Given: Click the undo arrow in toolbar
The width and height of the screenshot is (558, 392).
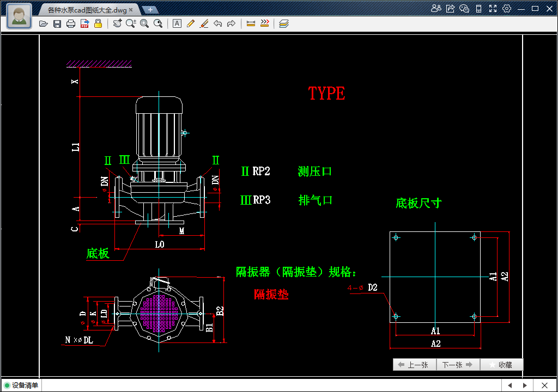Looking at the screenshot, I should click(x=217, y=23).
